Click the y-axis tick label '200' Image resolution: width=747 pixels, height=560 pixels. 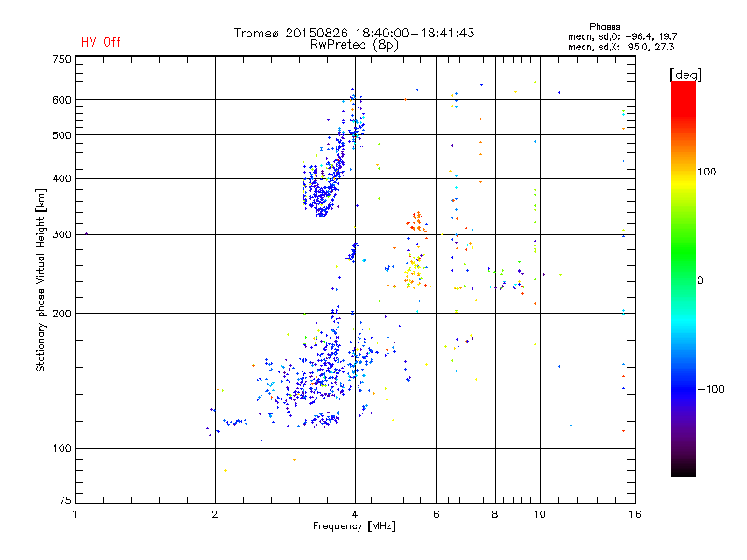pyautogui.click(x=62, y=314)
